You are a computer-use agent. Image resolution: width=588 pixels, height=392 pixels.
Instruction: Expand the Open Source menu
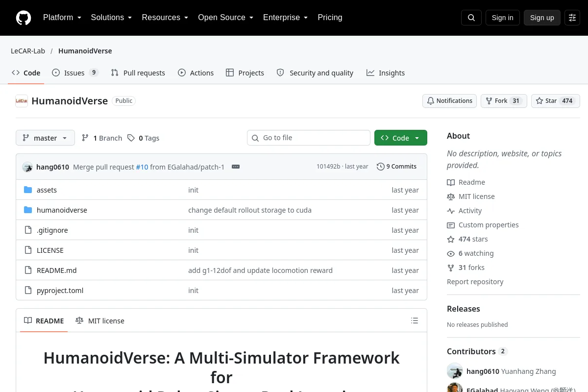click(x=225, y=18)
